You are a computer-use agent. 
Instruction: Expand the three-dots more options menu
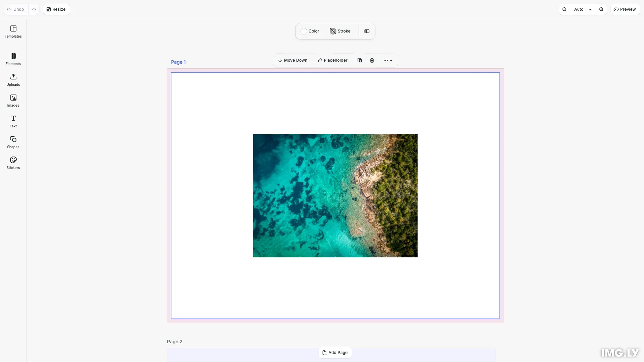coord(388,60)
